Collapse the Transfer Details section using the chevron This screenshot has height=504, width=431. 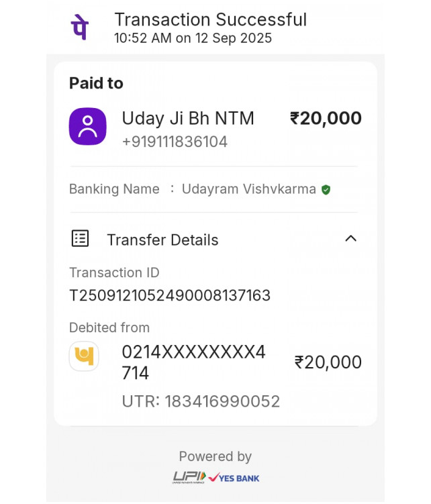point(350,239)
